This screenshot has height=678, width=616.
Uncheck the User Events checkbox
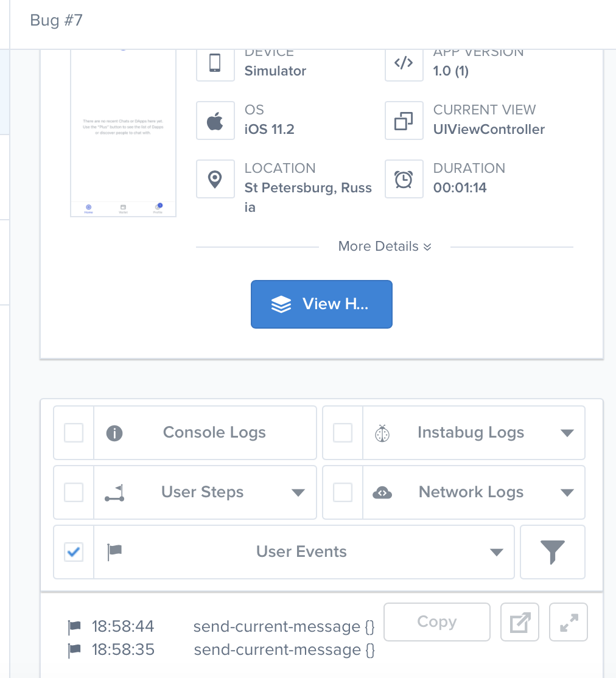click(x=74, y=552)
